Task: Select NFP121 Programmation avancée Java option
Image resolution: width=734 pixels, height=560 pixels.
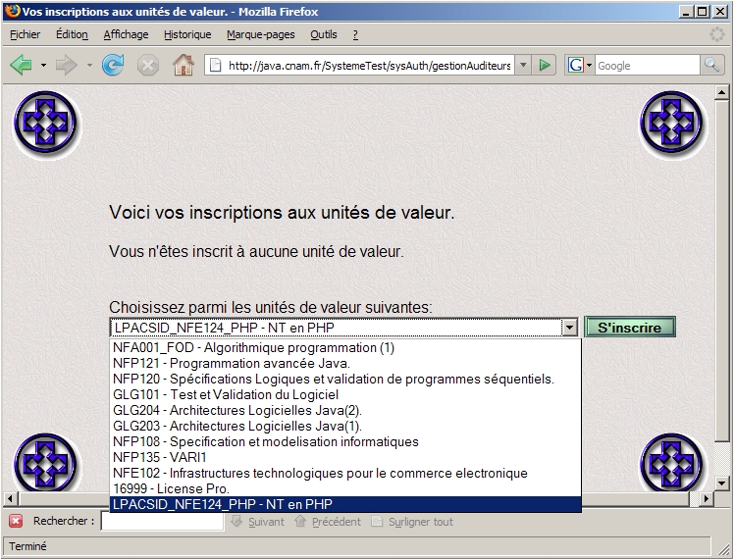Action: coord(345,364)
